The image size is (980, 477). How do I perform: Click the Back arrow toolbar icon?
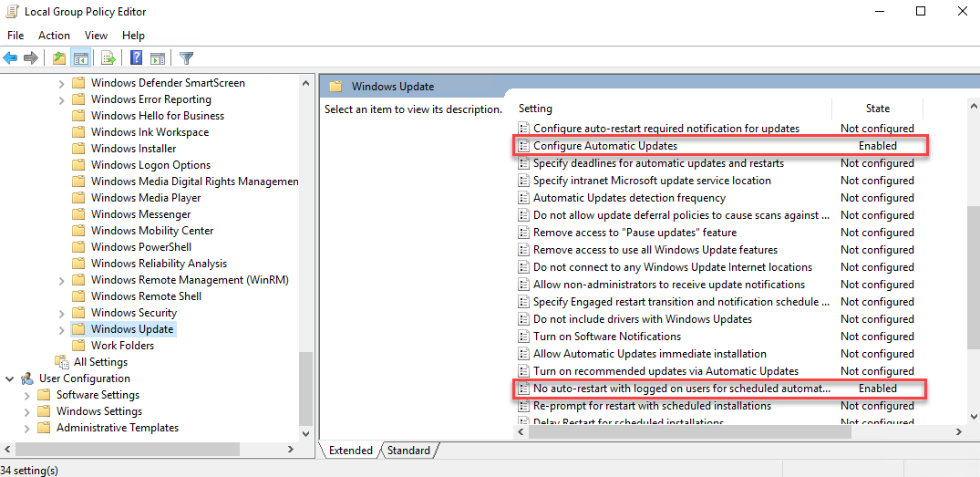pyautogui.click(x=10, y=58)
